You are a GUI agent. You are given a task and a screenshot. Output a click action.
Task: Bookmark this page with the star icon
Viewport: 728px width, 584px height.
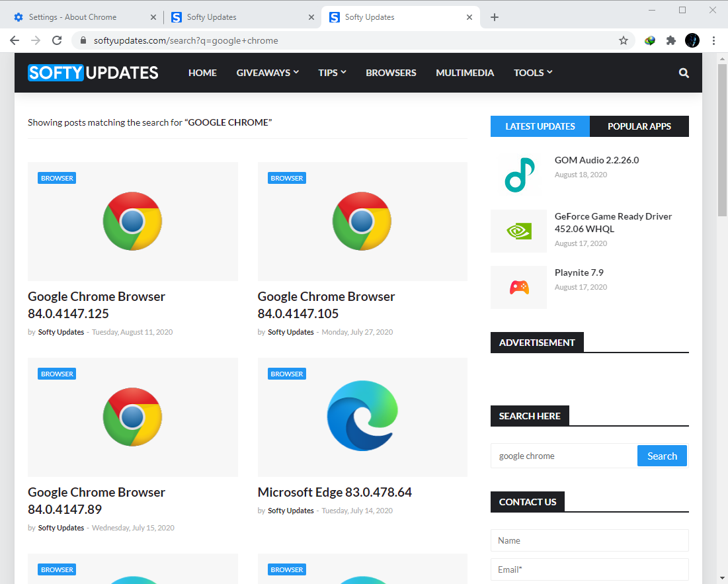(x=623, y=40)
